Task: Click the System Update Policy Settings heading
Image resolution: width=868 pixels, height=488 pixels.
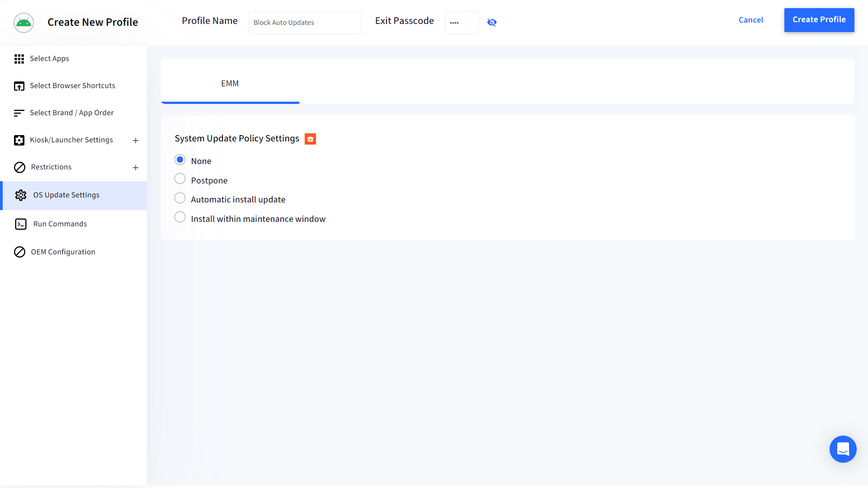Action: pyautogui.click(x=237, y=138)
